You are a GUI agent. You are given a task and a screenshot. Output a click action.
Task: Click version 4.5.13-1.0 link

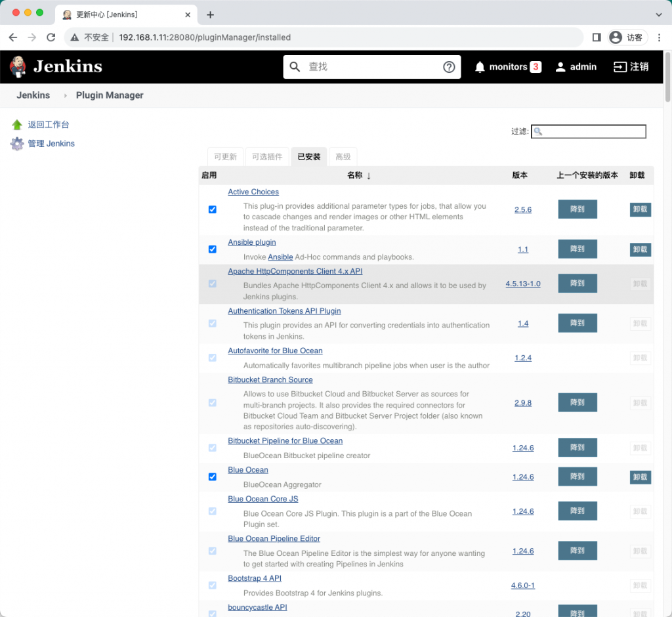pyautogui.click(x=523, y=284)
